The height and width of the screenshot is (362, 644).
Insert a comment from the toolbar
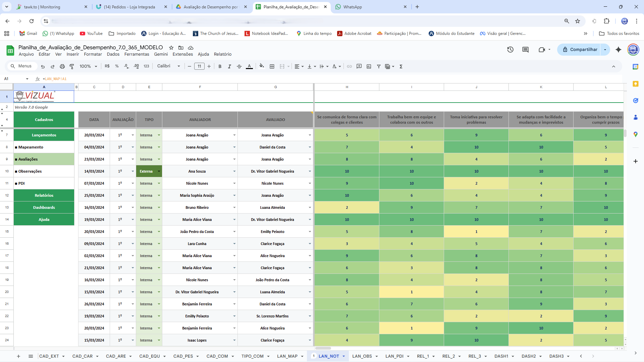click(x=359, y=66)
